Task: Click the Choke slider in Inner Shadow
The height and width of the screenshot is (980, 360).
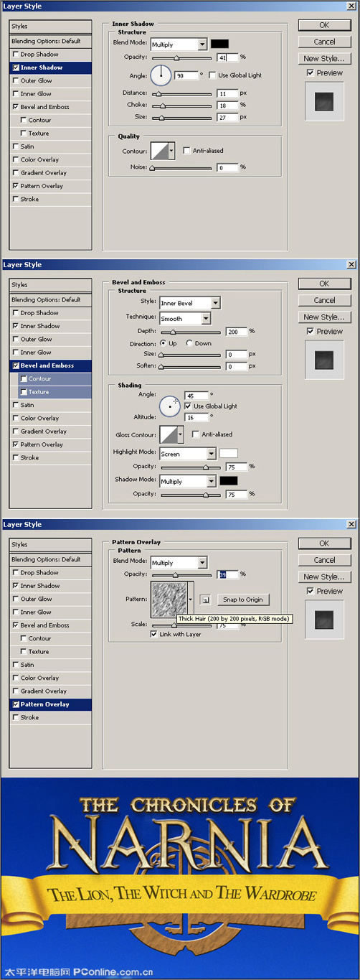Action: 181,106
